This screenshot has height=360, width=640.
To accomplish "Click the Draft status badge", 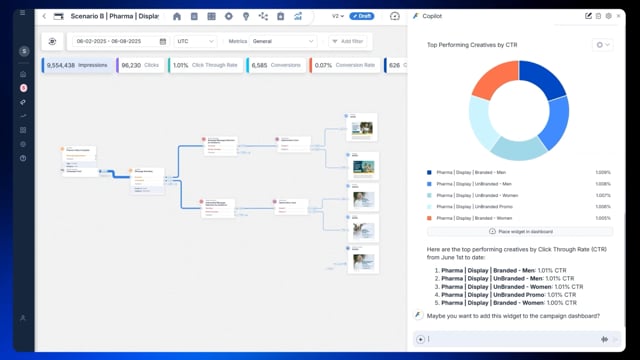I will (362, 16).
